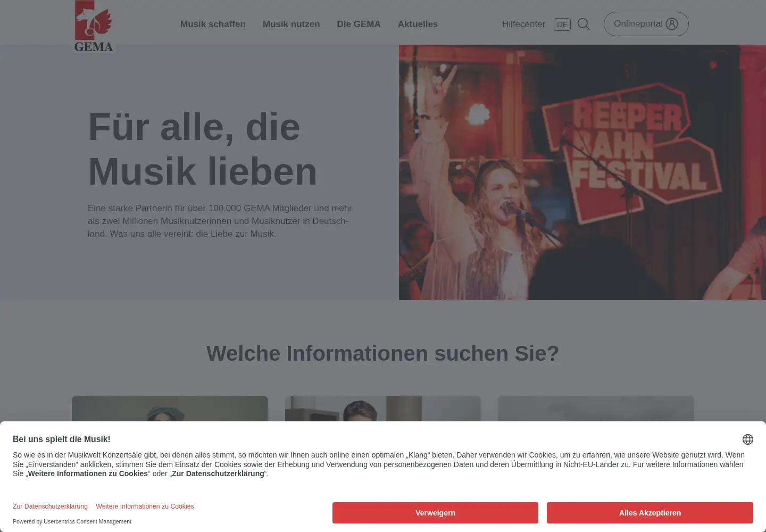The height and width of the screenshot is (532, 766).
Task: Click Powered by Usercentrics Consent Management
Action: click(x=72, y=521)
